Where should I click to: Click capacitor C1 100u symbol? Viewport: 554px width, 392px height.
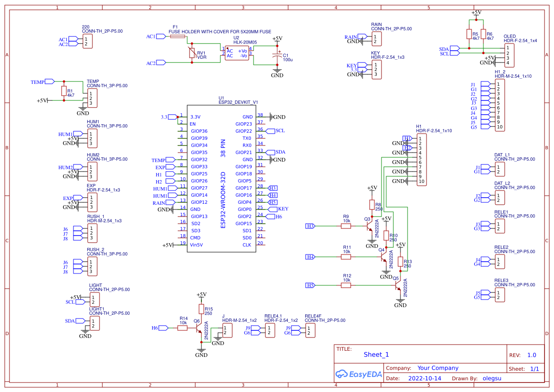tap(277, 55)
